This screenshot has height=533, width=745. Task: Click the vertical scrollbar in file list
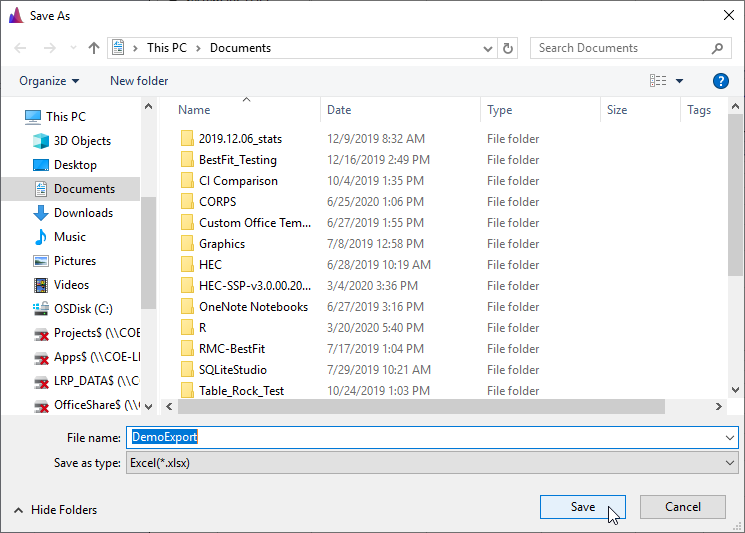coord(735,195)
